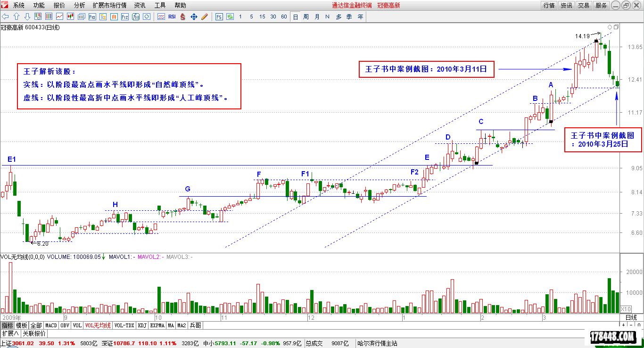Open the 分析 menu

[80, 5]
